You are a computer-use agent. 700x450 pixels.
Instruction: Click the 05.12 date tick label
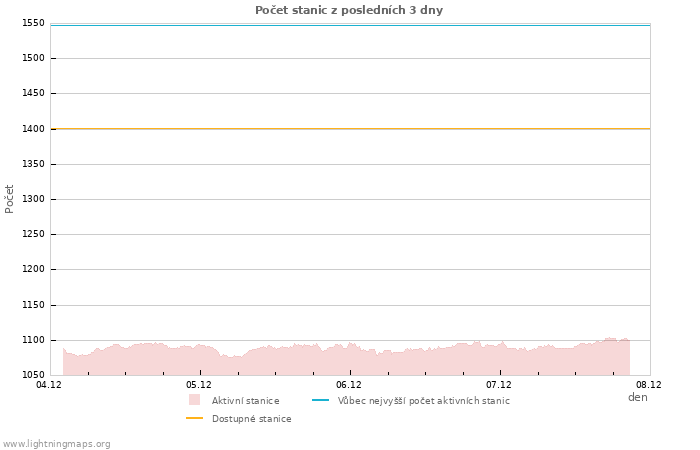199,384
